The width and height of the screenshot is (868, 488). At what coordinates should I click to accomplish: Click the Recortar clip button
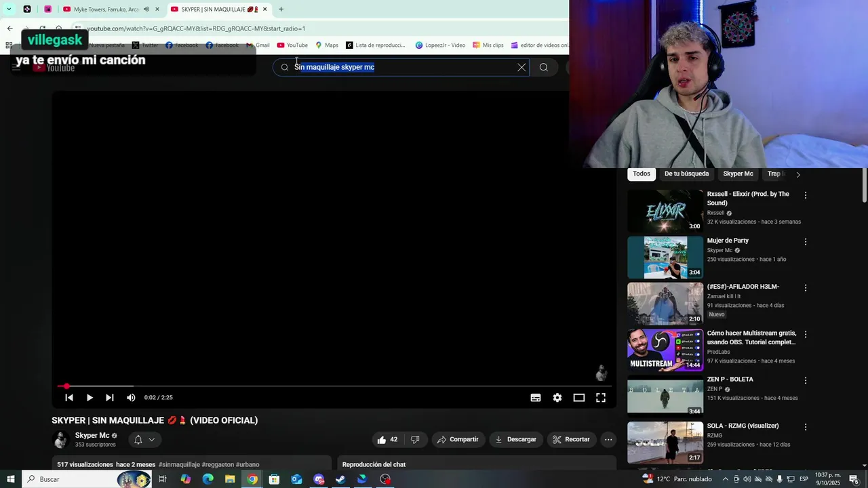pos(572,439)
